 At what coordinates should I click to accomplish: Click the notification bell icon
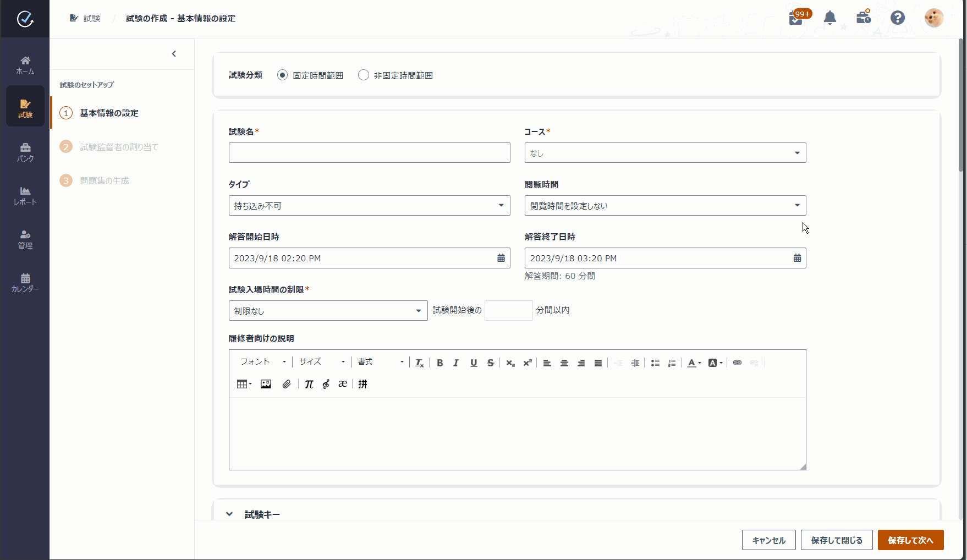(x=829, y=18)
